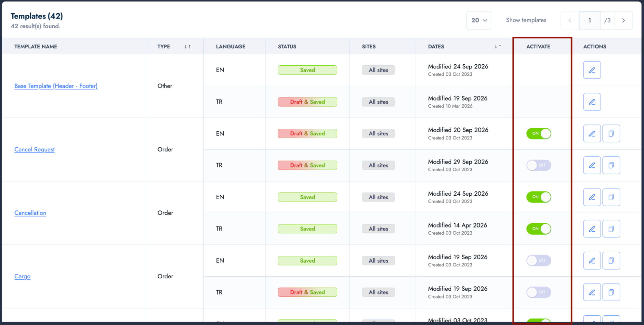Click edit pencil for Cargo TR row

pyautogui.click(x=592, y=292)
